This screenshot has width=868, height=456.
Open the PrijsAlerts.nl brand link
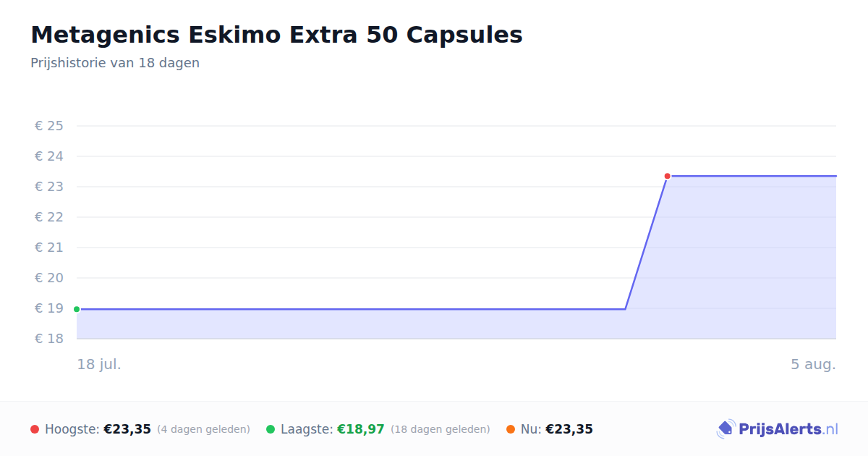(x=778, y=429)
